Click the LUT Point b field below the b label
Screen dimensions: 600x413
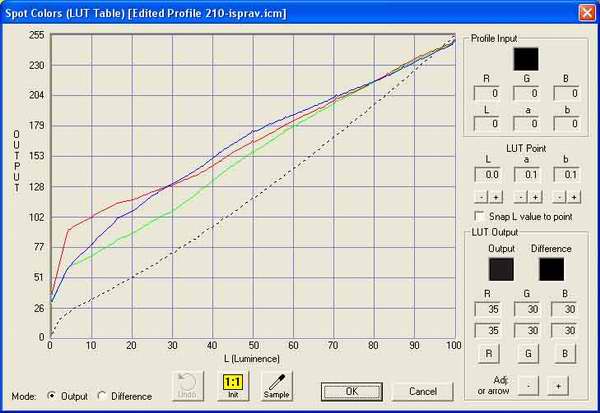tap(566, 175)
